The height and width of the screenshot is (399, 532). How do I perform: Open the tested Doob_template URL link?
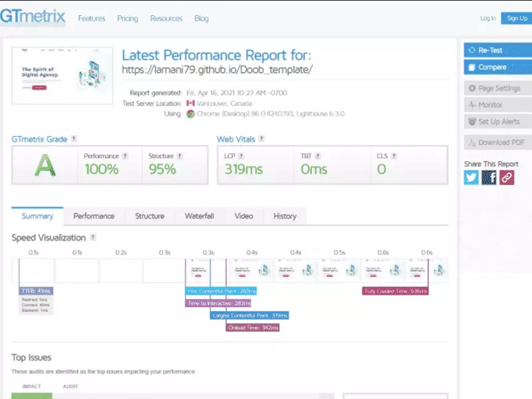tap(217, 69)
